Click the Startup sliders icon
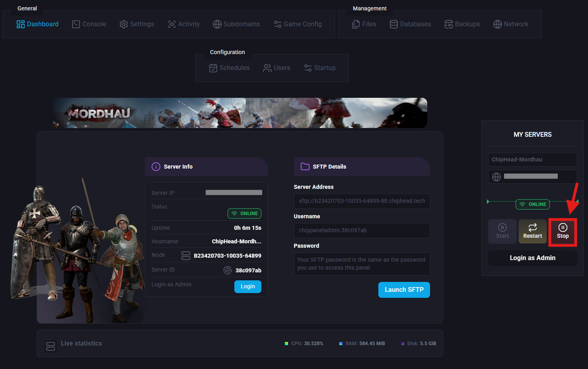The width and height of the screenshot is (588, 369). (x=308, y=68)
